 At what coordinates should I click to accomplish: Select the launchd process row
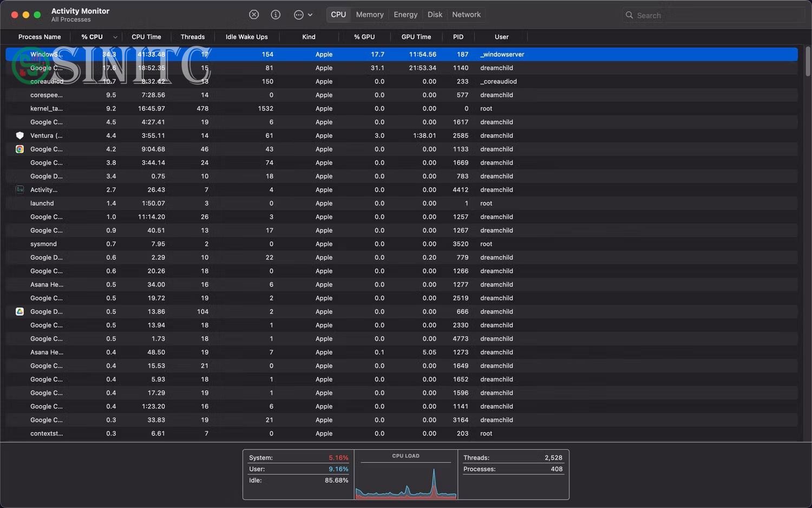pos(401,203)
